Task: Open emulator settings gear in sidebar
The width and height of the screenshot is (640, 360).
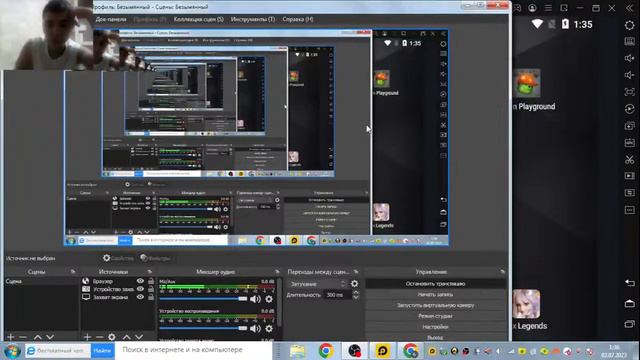Action: pyautogui.click(x=629, y=25)
